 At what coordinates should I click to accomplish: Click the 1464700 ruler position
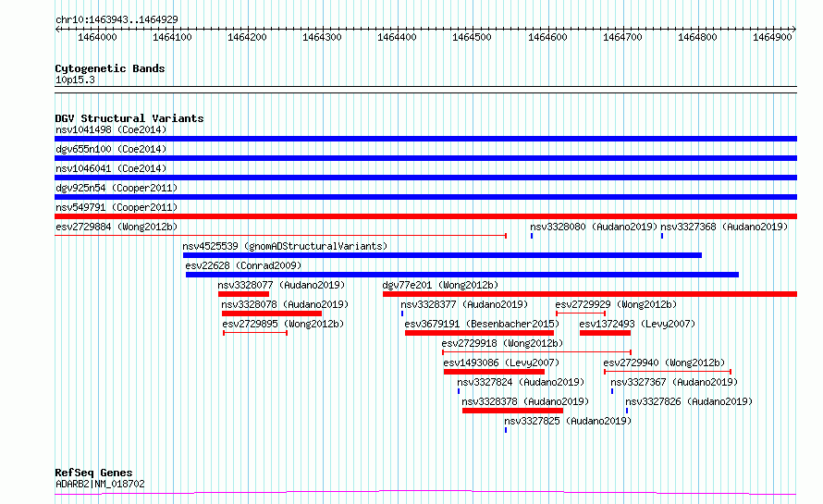[x=622, y=37]
